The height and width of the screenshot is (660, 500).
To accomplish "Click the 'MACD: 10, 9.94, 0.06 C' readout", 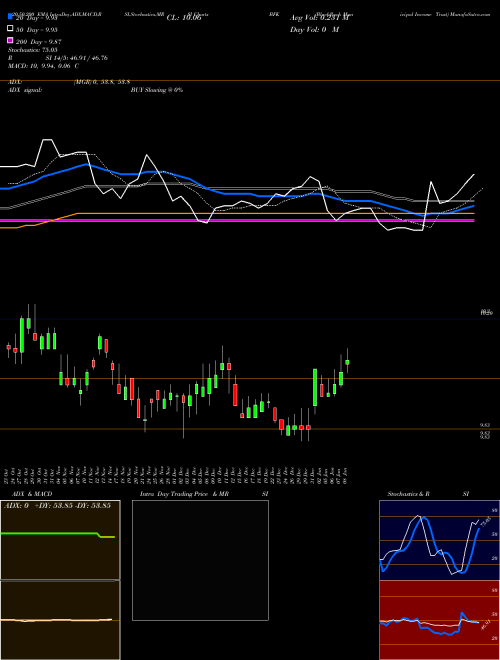I will [43, 66].
